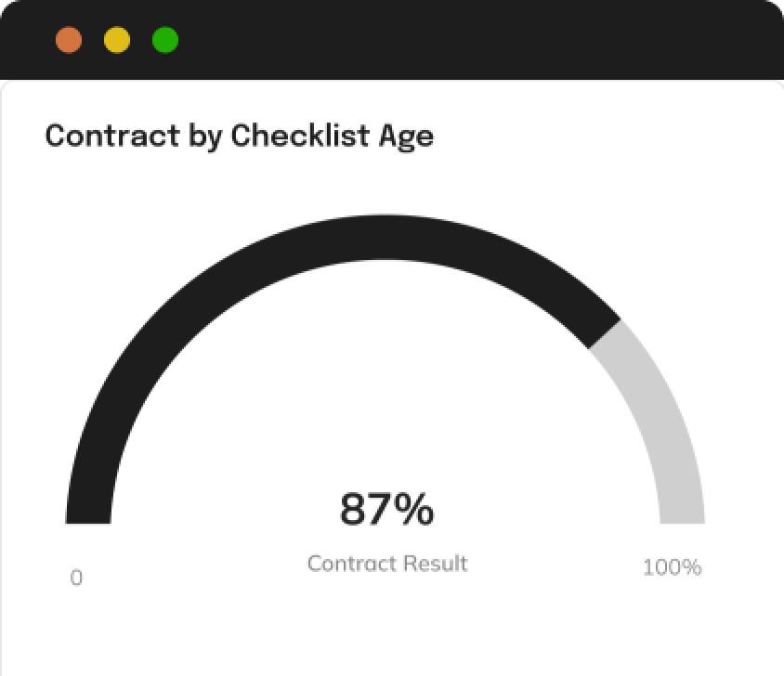This screenshot has height=676, width=784.
Task: Select the Contract by Checklist Age title
Action: (239, 136)
